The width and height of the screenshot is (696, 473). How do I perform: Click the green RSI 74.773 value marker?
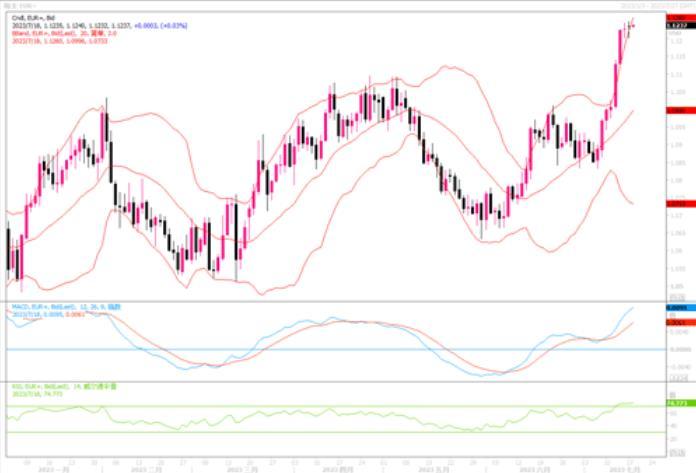[675, 402]
